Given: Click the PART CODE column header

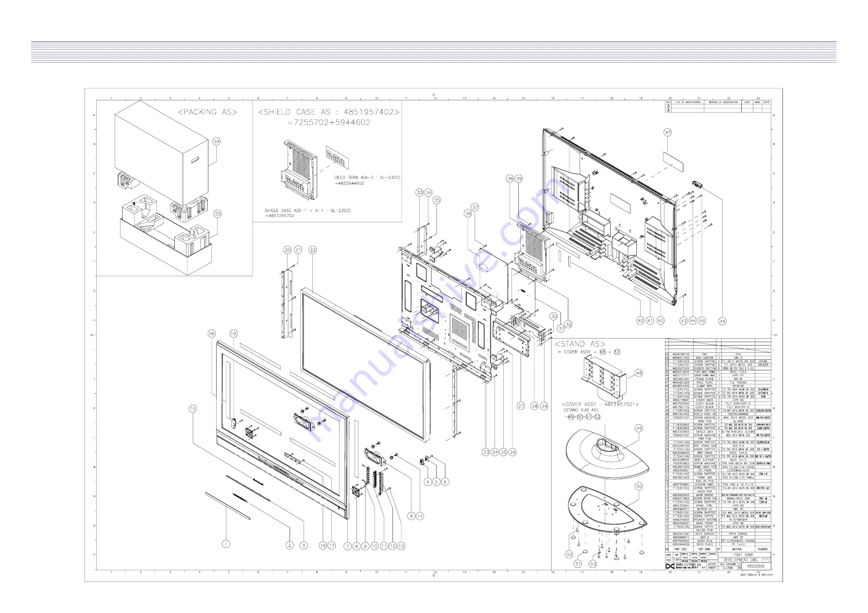Looking at the screenshot, I should pyautogui.click(x=681, y=549).
